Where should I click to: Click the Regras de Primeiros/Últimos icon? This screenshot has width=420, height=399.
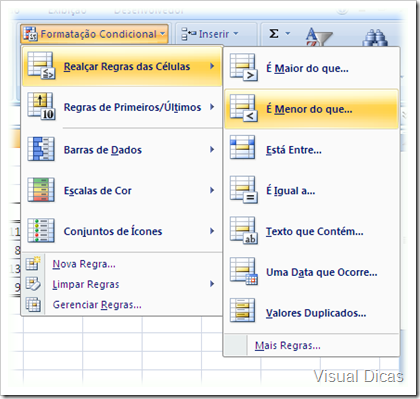(x=41, y=106)
